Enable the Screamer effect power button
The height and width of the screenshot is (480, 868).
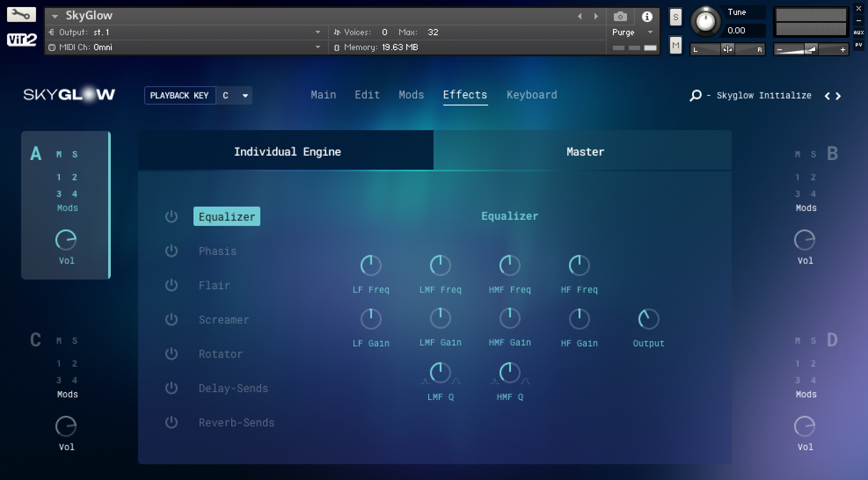pos(171,319)
